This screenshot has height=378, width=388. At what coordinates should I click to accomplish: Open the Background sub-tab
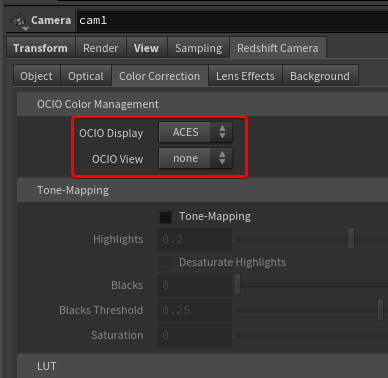tap(320, 76)
